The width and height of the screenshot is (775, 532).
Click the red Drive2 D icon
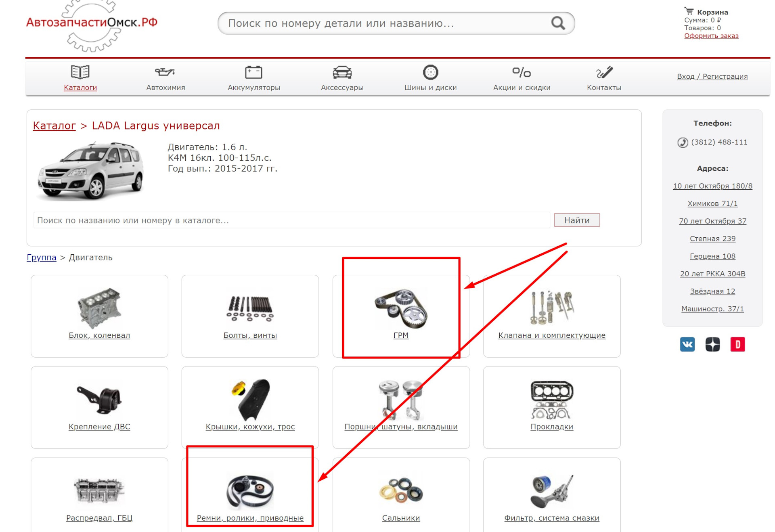pos(737,344)
